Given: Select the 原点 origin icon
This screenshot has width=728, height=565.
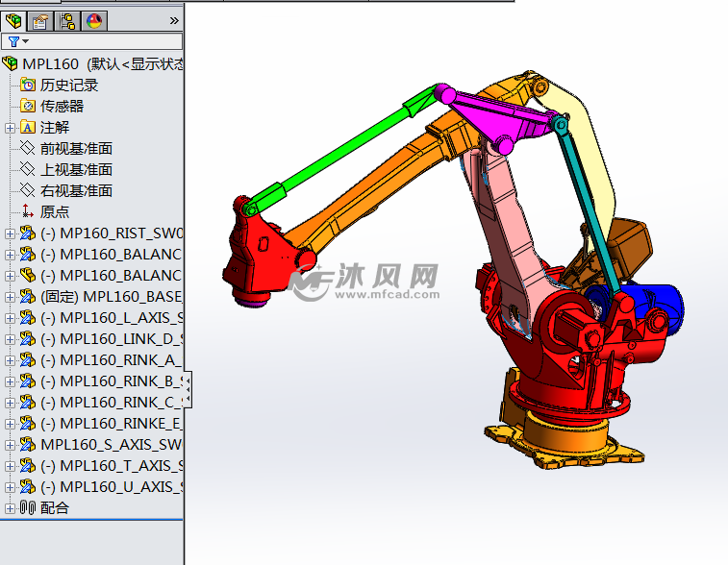Looking at the screenshot, I should pyautogui.click(x=28, y=212).
